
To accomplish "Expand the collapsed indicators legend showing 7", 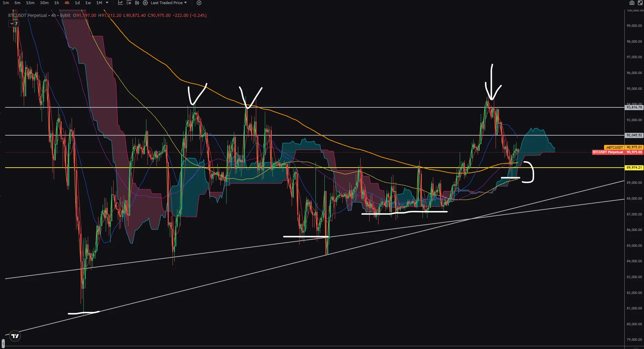I will tap(14, 24).
